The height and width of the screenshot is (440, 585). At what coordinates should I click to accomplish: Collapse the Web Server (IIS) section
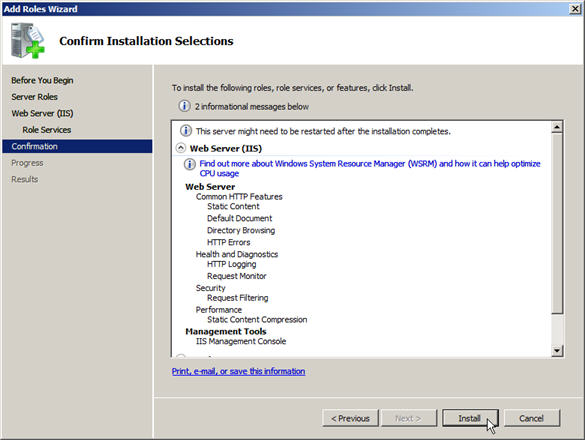click(x=181, y=148)
